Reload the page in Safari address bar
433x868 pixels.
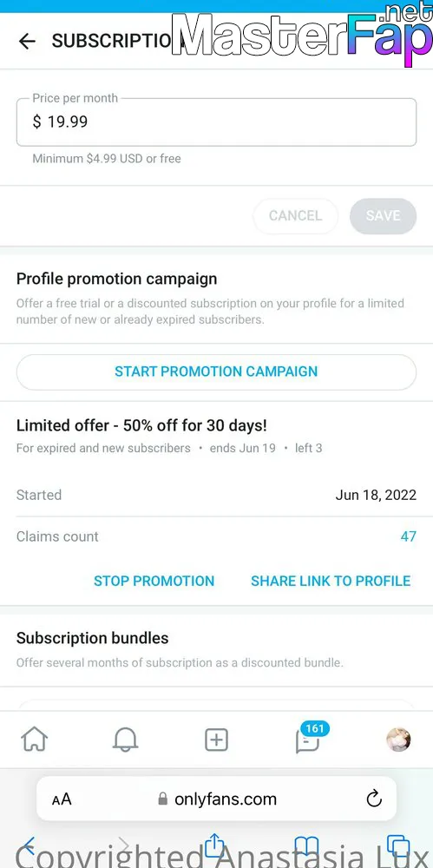click(374, 799)
